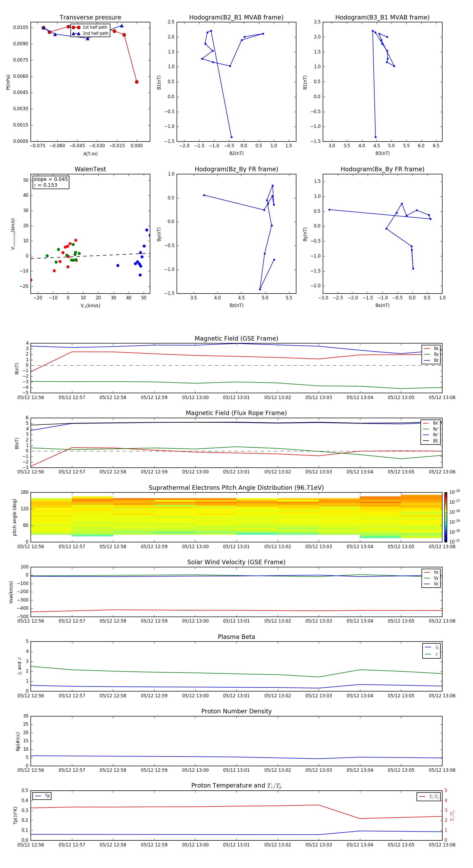This screenshot has height=868, width=473.
Task: Click the 'Hodogram(B3_B1 MVAB frame)' title
Action: click(x=382, y=17)
